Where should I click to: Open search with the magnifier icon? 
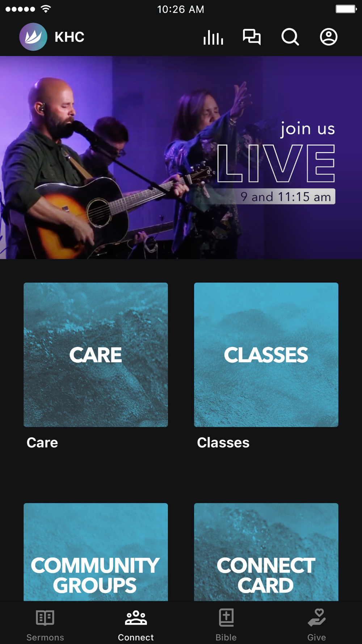pos(290,37)
